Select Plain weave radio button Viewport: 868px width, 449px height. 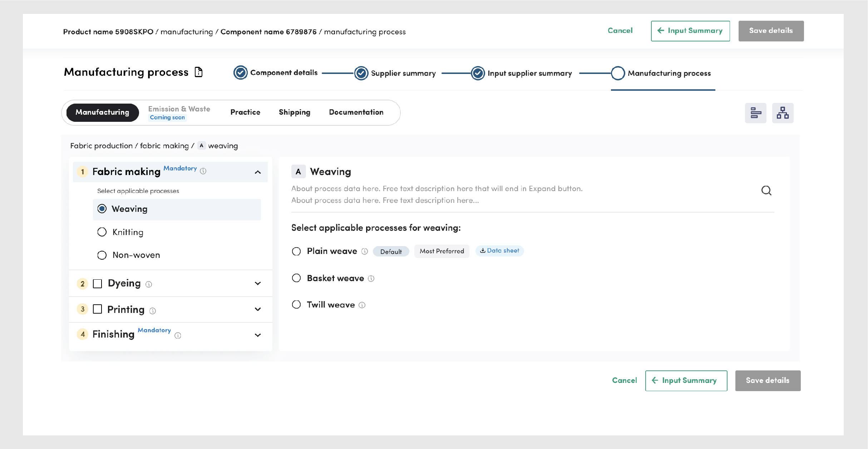click(x=296, y=251)
